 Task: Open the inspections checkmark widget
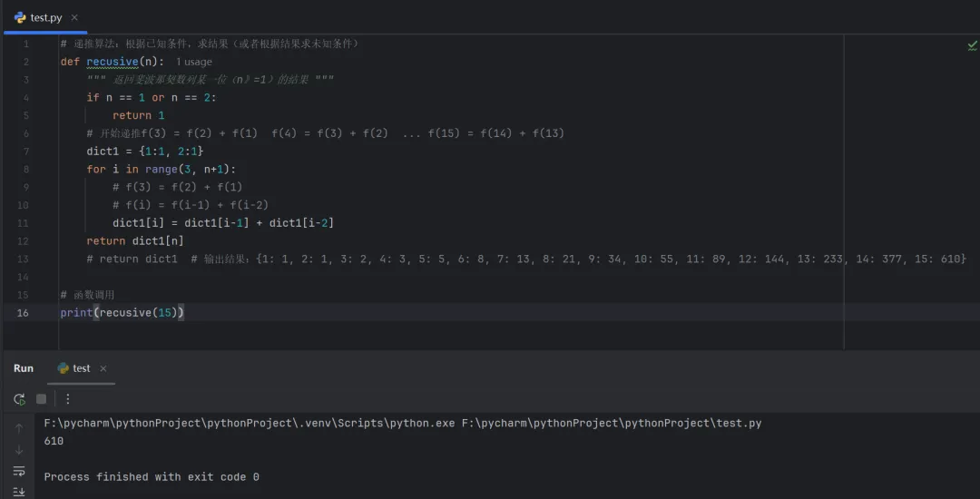click(972, 44)
